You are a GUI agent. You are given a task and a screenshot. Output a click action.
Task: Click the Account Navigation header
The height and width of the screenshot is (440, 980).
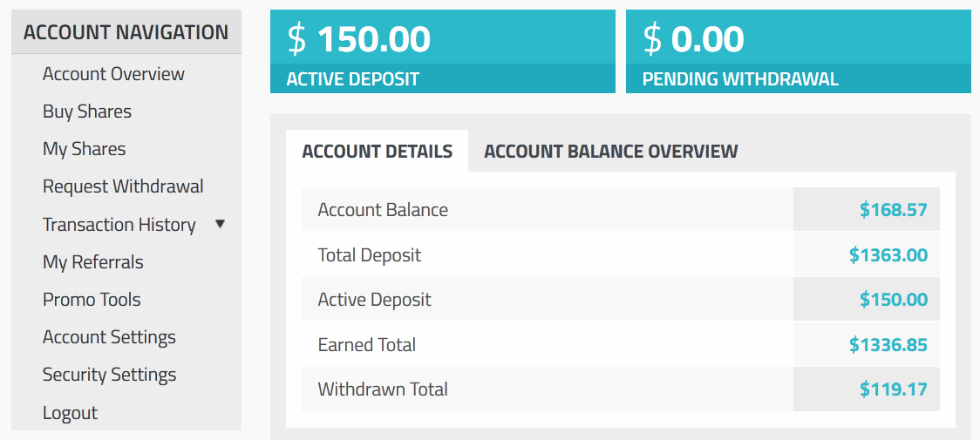click(126, 32)
